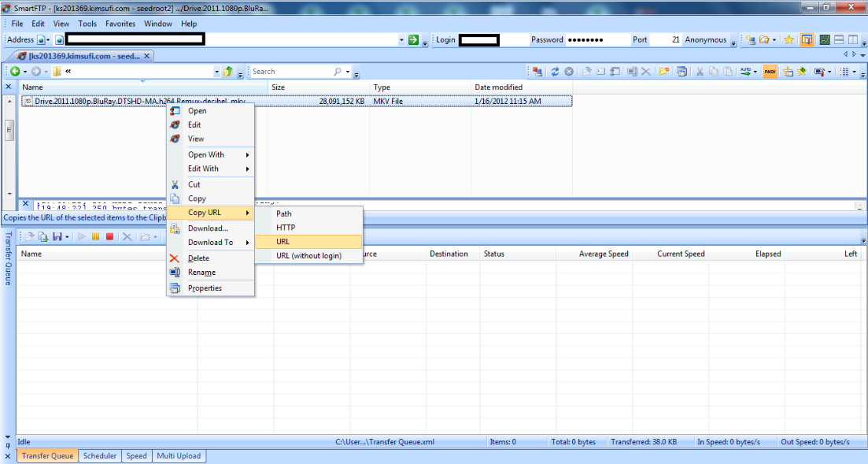
Task: Create a new folder with the toolbar icon
Action: click(x=663, y=72)
